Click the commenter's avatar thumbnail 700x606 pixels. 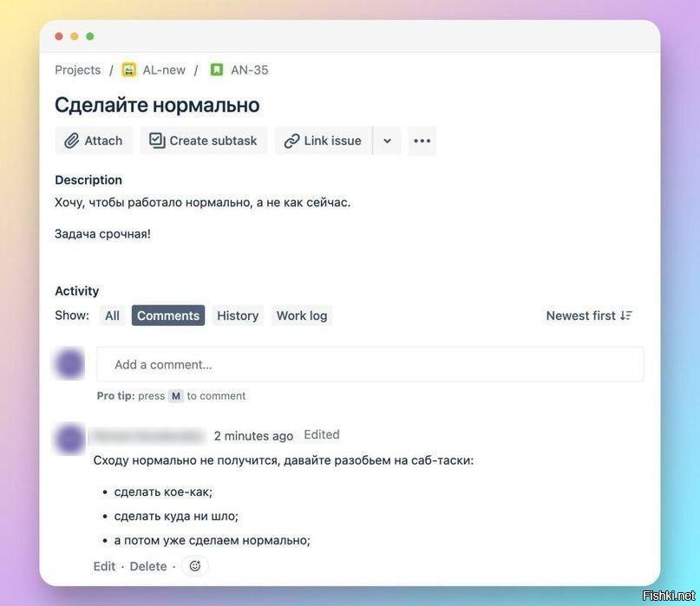(69, 439)
